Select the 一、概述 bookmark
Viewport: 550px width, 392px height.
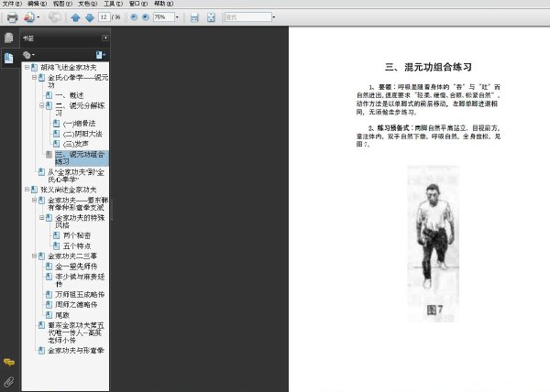click(70, 95)
